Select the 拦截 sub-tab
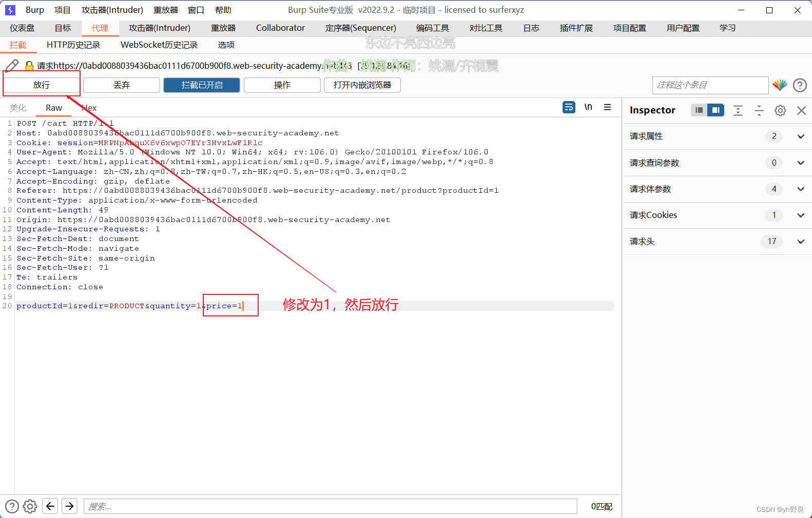 (x=18, y=45)
